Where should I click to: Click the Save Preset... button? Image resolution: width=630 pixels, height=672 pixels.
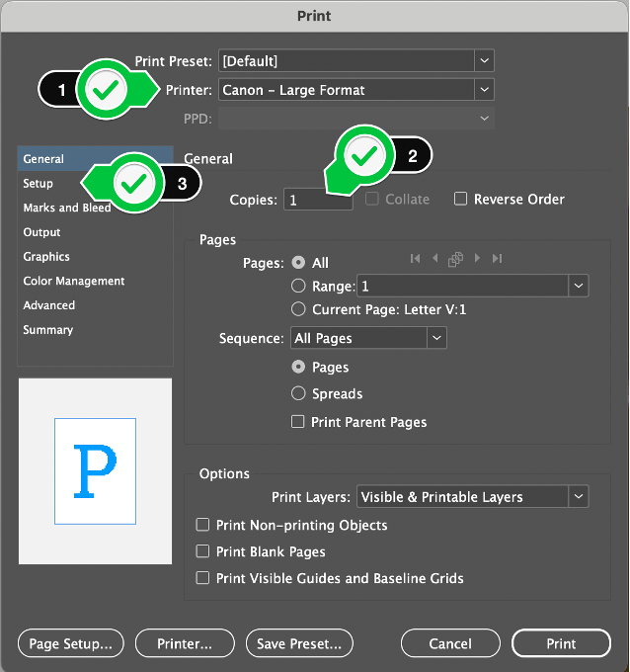(x=299, y=643)
